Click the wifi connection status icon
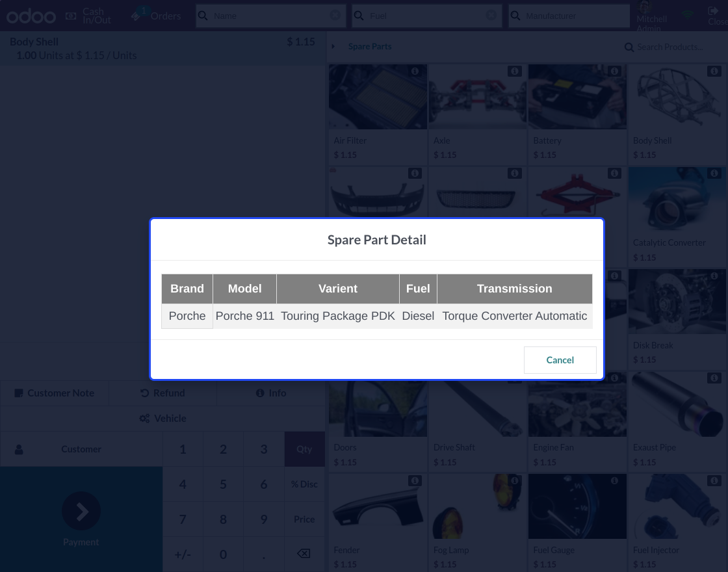 [688, 14]
